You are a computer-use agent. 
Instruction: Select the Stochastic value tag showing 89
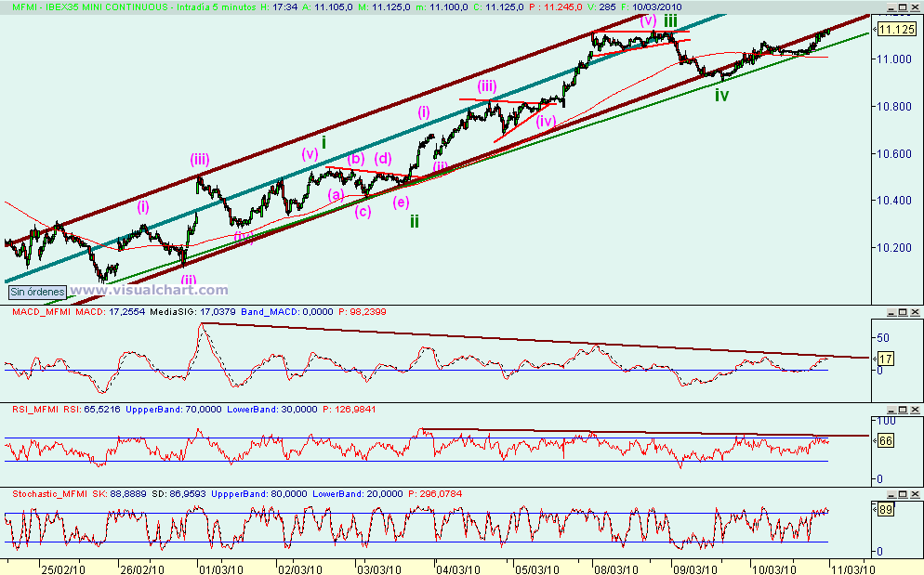click(885, 510)
